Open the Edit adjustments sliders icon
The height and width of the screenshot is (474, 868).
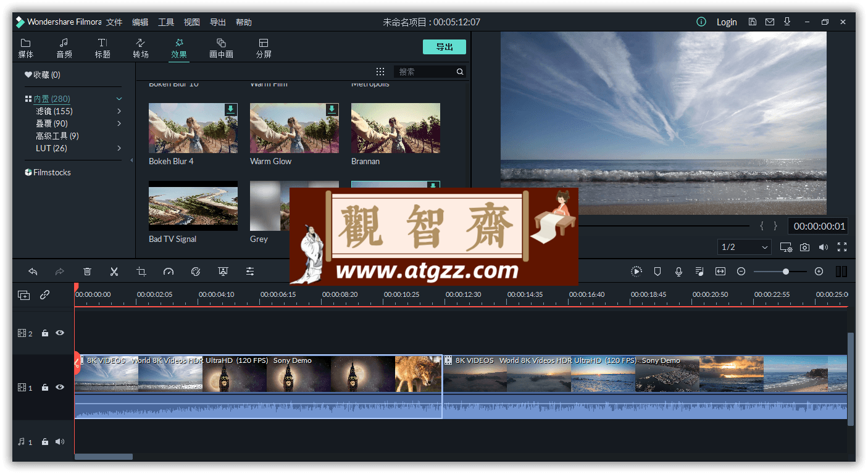pyautogui.click(x=250, y=272)
